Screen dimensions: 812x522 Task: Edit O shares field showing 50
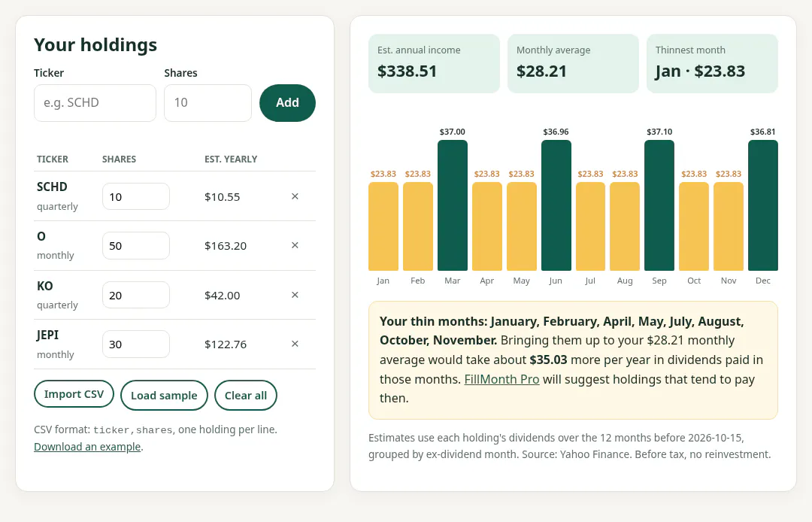click(135, 245)
